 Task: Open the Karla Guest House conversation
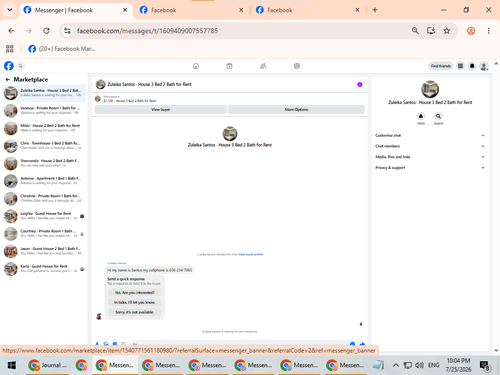[44, 269]
